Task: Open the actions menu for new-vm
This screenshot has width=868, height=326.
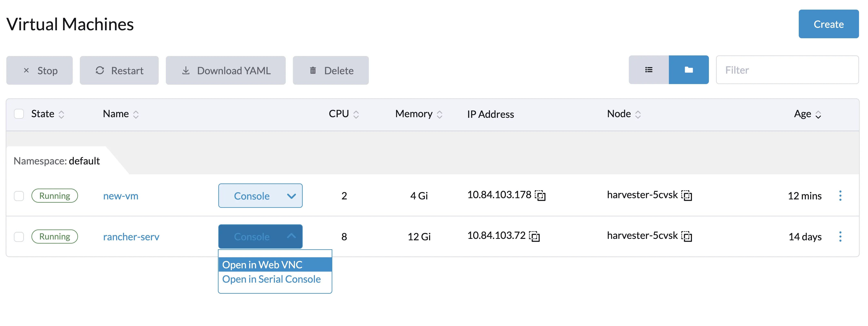Action: pos(841,195)
